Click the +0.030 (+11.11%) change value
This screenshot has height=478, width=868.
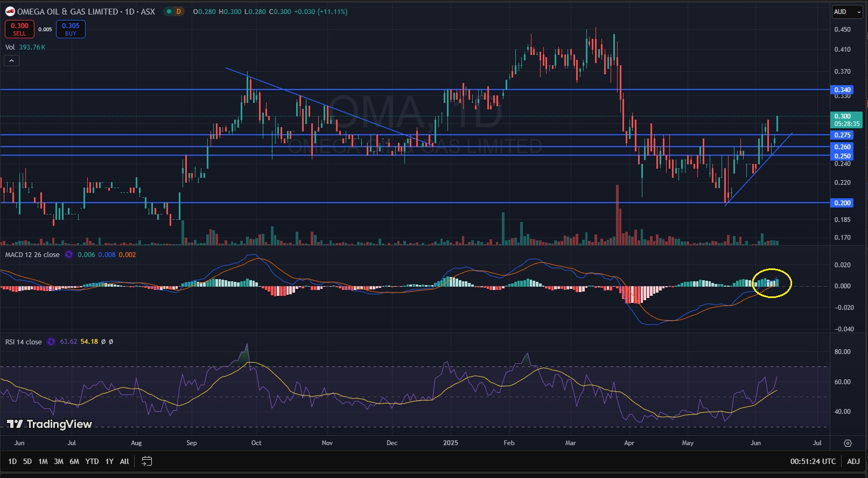[x=321, y=11]
